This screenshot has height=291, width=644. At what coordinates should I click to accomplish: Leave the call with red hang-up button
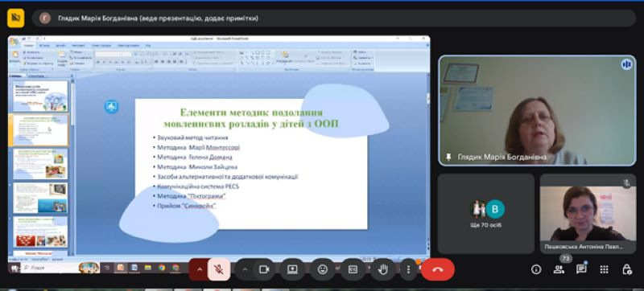click(438, 269)
